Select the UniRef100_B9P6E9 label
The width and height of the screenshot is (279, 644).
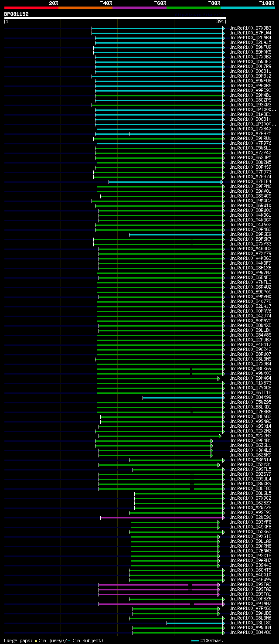[x=250, y=234]
